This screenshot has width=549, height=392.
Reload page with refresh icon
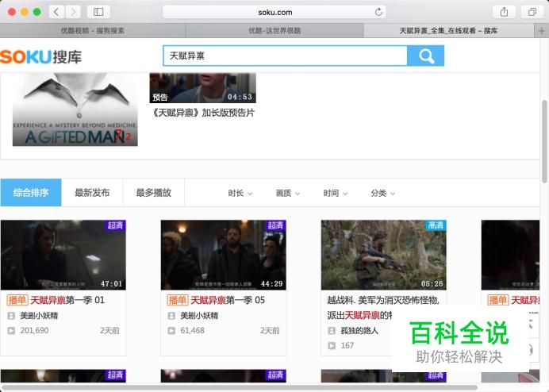378,12
